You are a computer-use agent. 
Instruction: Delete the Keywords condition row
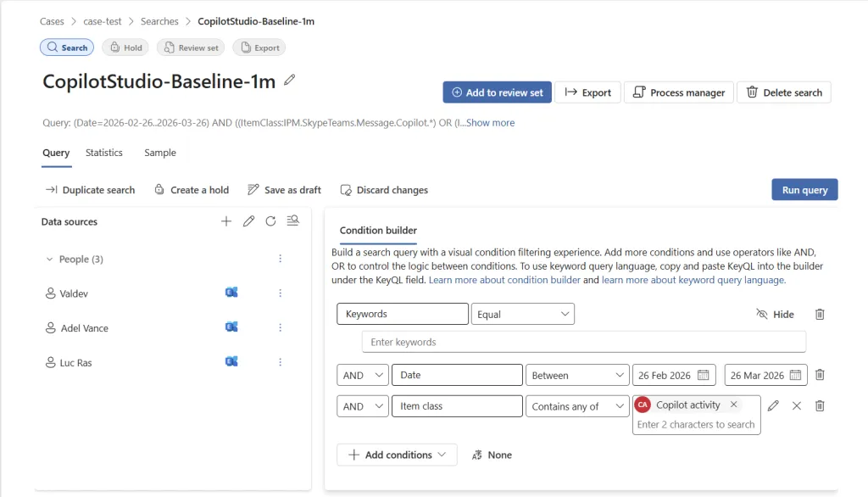tap(820, 314)
